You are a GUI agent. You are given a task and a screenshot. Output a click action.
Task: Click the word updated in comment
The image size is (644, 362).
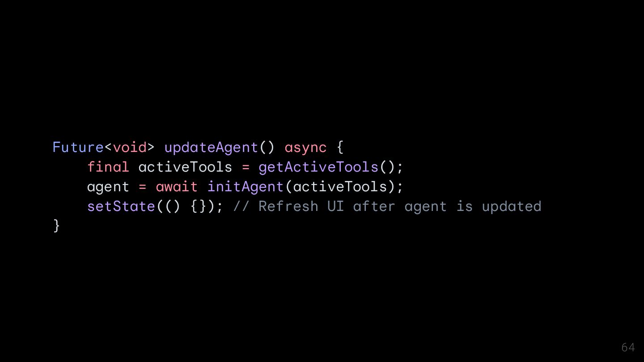click(511, 206)
